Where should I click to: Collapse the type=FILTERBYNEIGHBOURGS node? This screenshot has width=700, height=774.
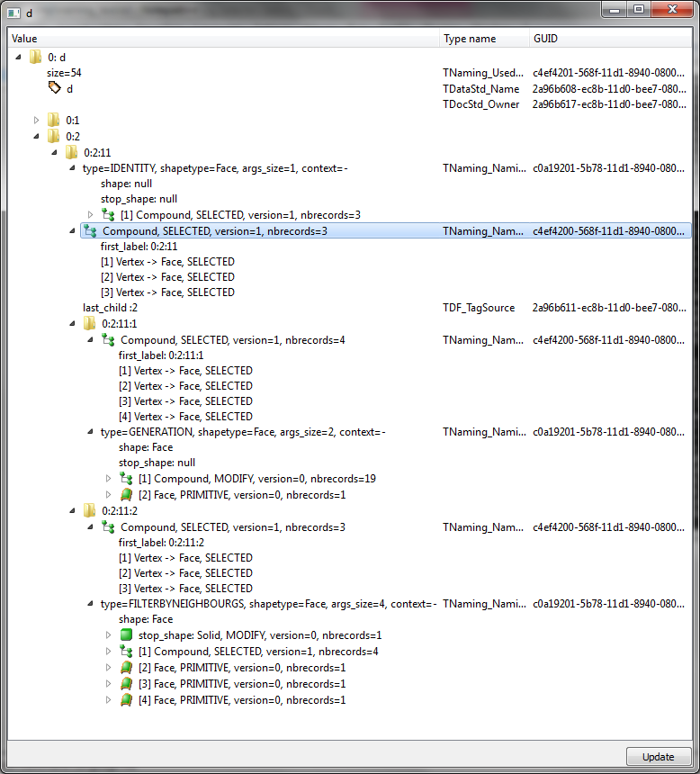(90, 604)
